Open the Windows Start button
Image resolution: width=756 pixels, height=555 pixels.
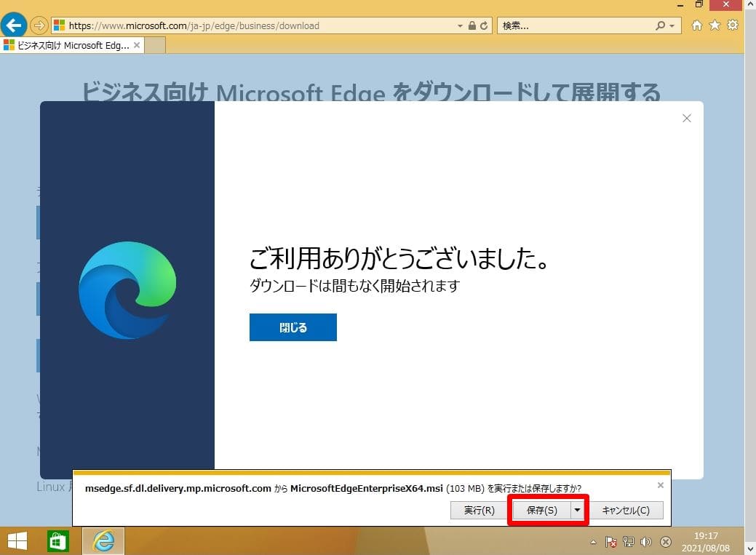pos(17,541)
